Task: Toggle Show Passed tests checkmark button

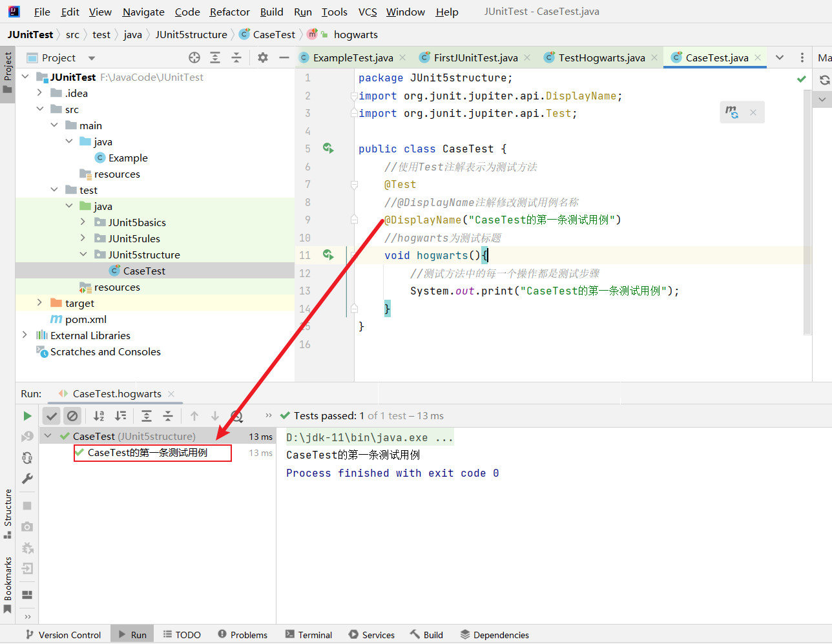Action: (x=52, y=416)
